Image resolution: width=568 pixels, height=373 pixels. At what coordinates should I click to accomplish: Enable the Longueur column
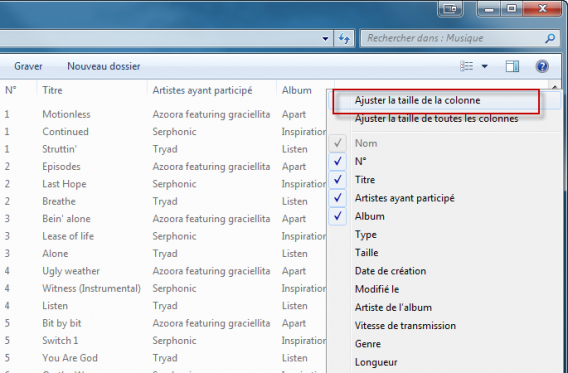coord(445,362)
